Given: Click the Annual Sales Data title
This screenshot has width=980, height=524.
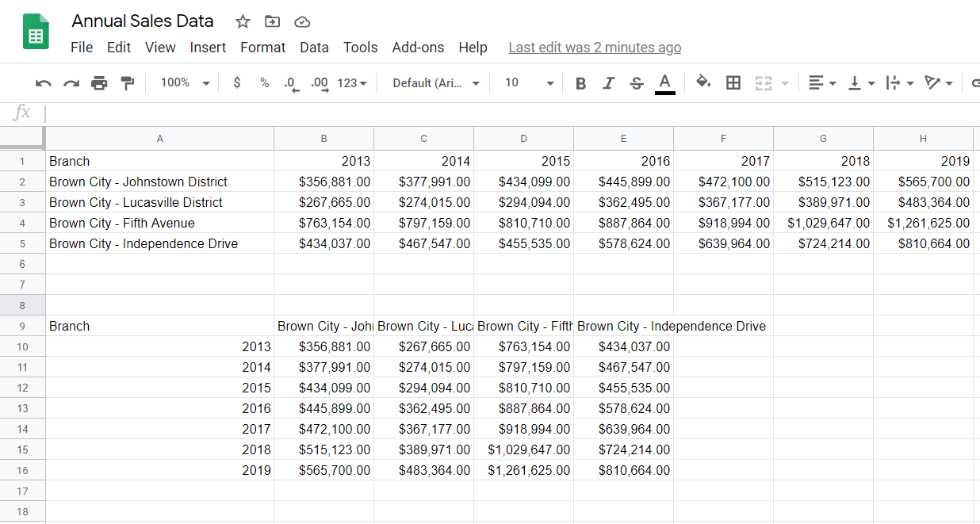Looking at the screenshot, I should tap(143, 21).
